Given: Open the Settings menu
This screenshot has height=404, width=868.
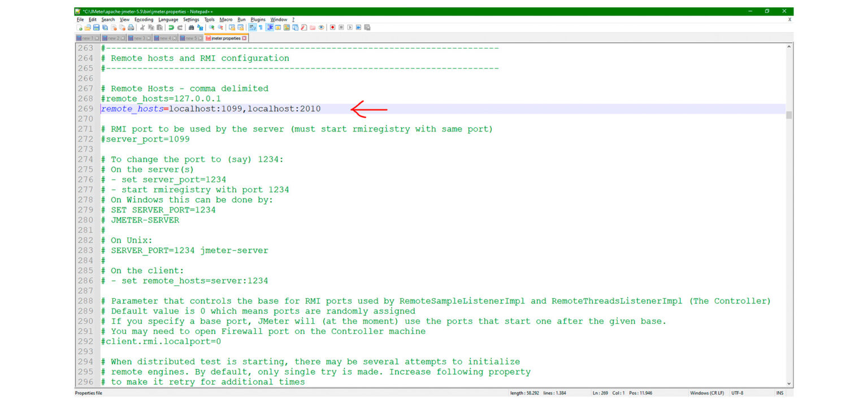Looking at the screenshot, I should [191, 19].
